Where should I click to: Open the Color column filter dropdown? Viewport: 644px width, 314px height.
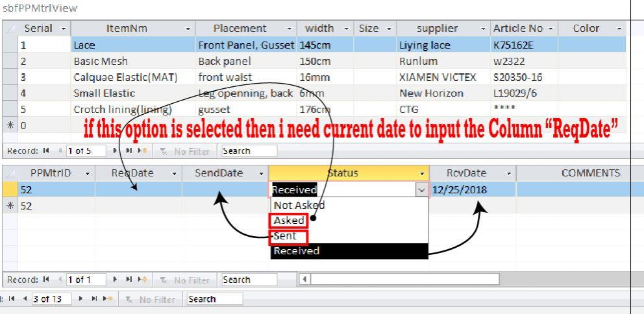pos(619,29)
